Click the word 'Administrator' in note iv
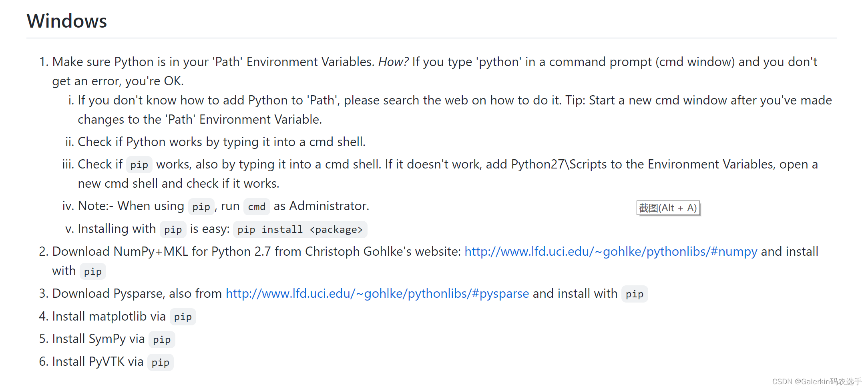 [328, 206]
